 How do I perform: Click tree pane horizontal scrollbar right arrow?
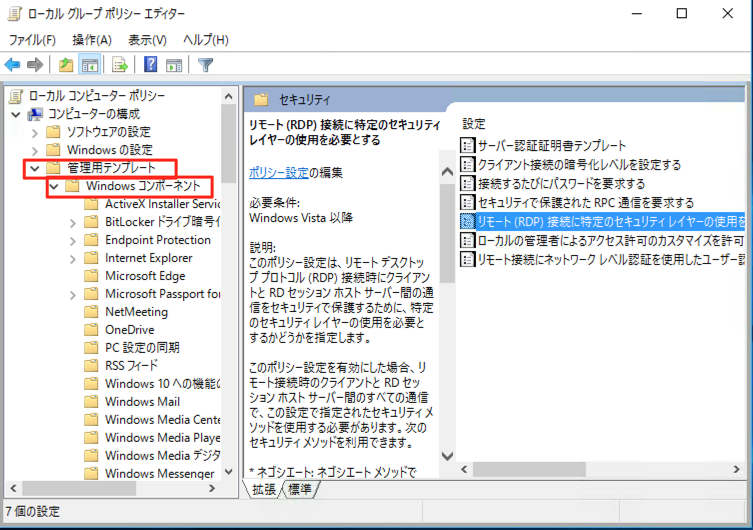click(212, 489)
